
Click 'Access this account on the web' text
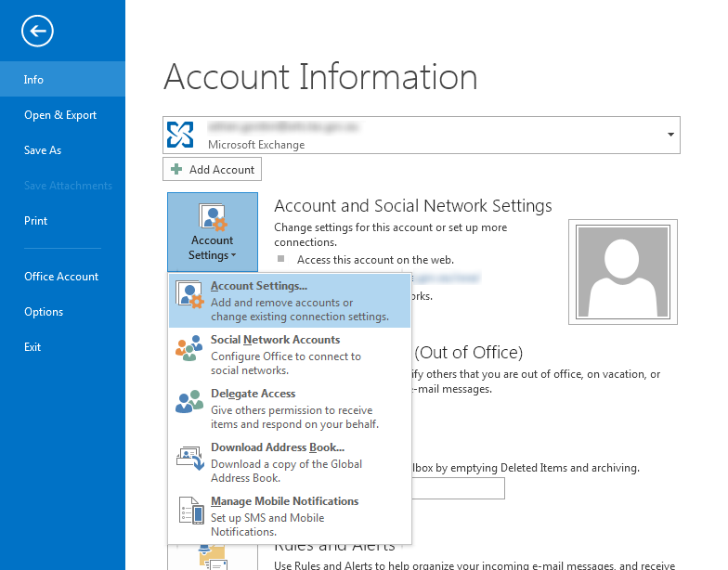(375, 260)
